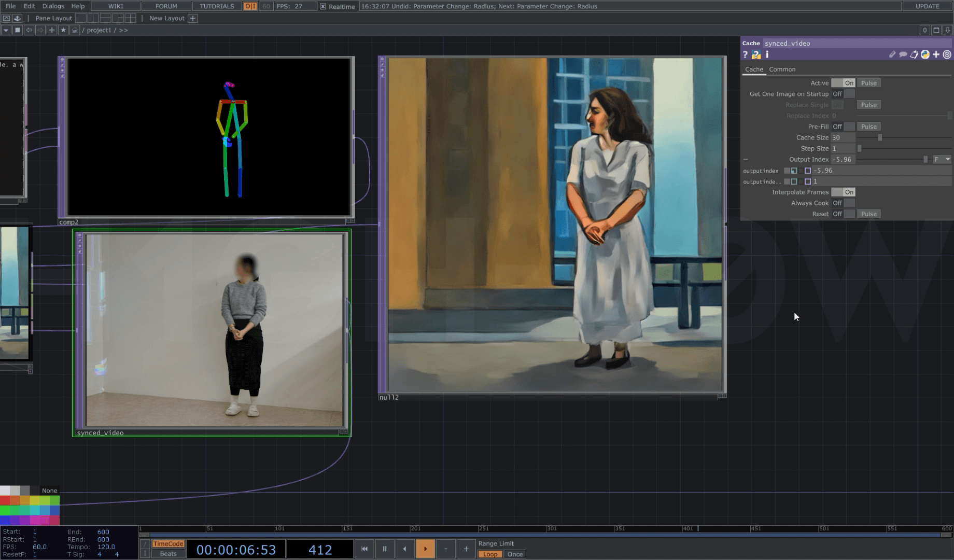Click the Reset Pulse button
This screenshot has width=954, height=560.
[868, 214]
